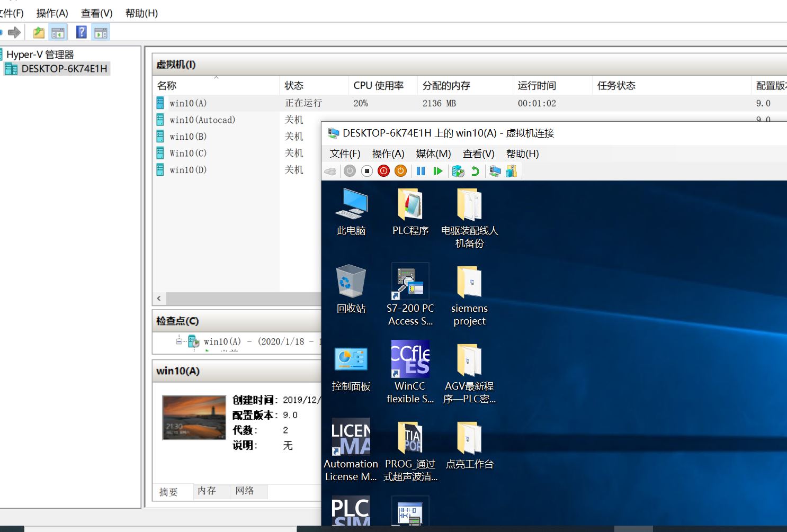Sort list by 名称 column header

point(167,86)
